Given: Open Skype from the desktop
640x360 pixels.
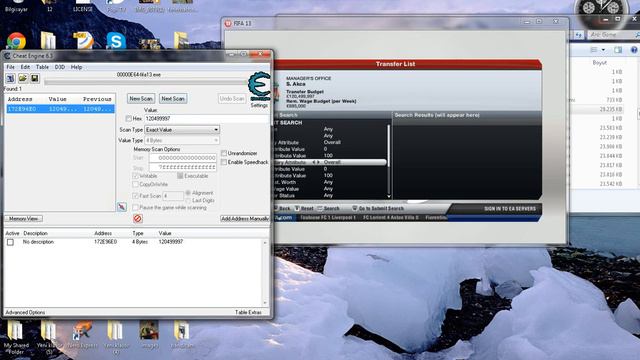Looking at the screenshot, I should tap(116, 41).
